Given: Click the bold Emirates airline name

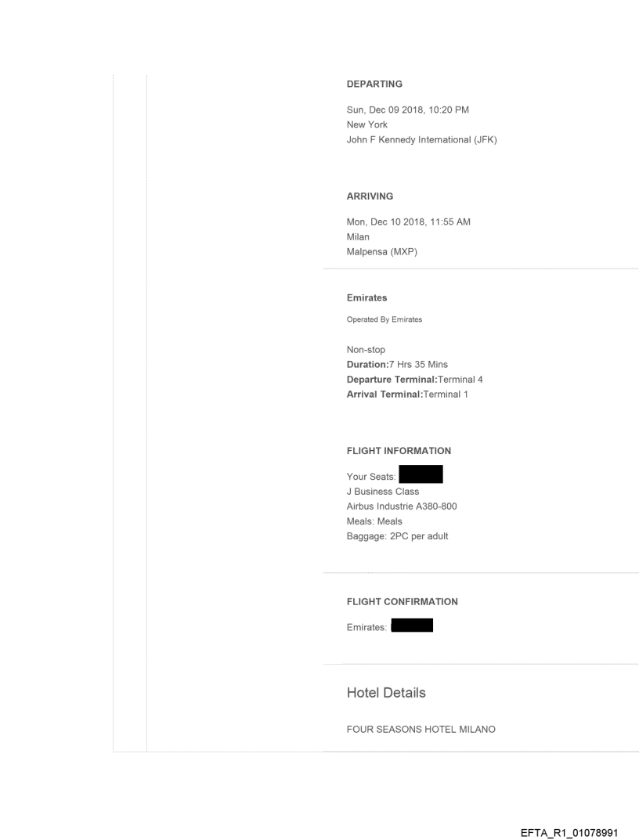Looking at the screenshot, I should tap(366, 297).
